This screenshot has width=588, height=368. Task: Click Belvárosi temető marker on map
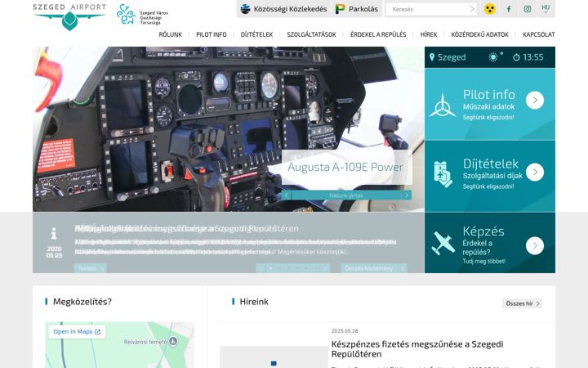coord(173,341)
